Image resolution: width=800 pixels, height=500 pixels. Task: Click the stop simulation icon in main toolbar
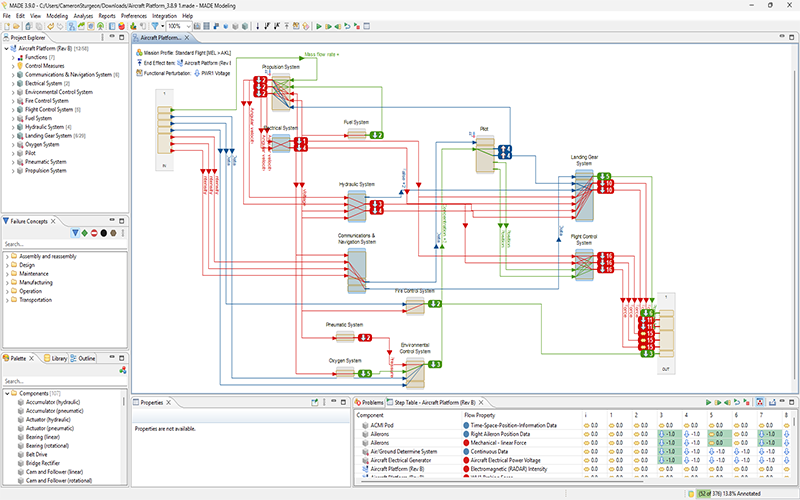(x=357, y=26)
